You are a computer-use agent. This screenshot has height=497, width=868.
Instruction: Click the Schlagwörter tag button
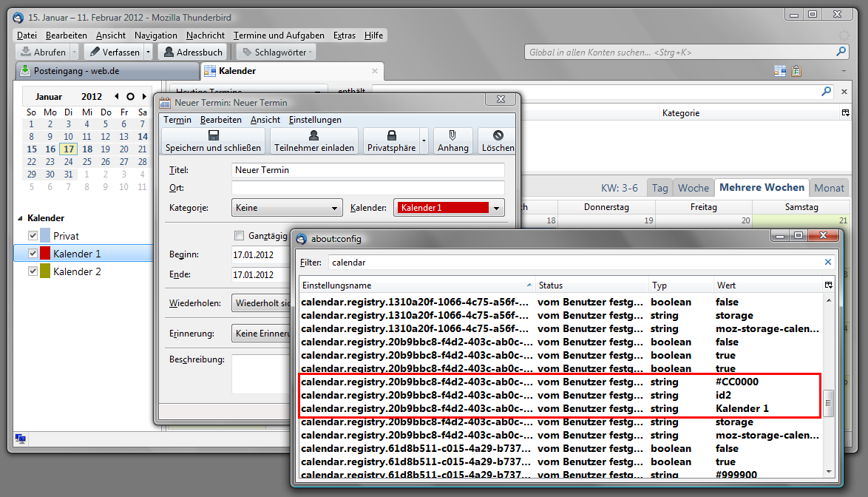(x=276, y=52)
